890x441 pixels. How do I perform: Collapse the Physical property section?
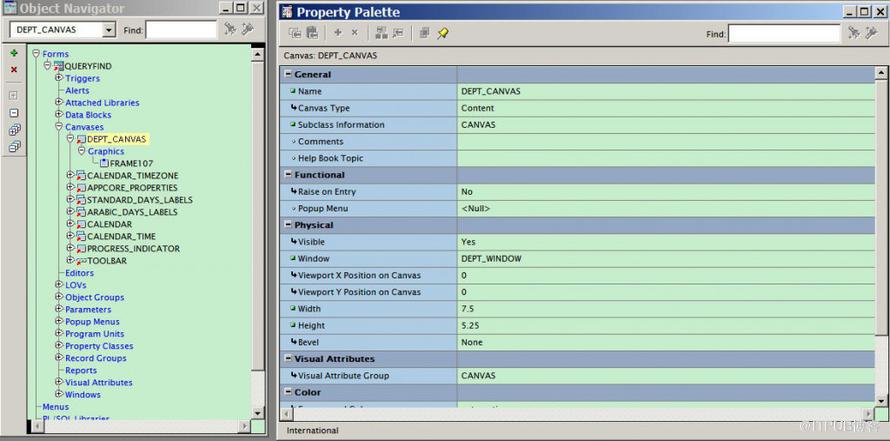pyautogui.click(x=289, y=225)
